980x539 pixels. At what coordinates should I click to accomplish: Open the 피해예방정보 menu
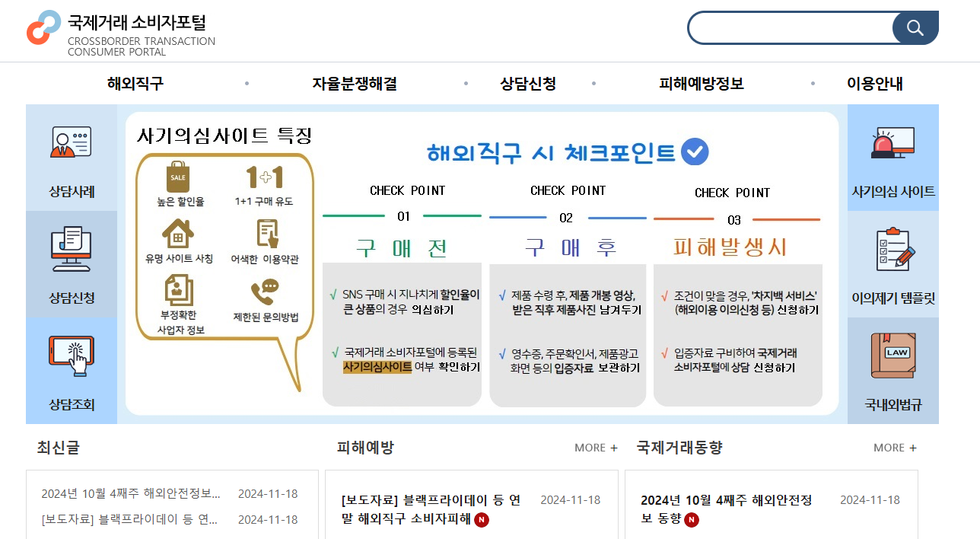point(702,84)
